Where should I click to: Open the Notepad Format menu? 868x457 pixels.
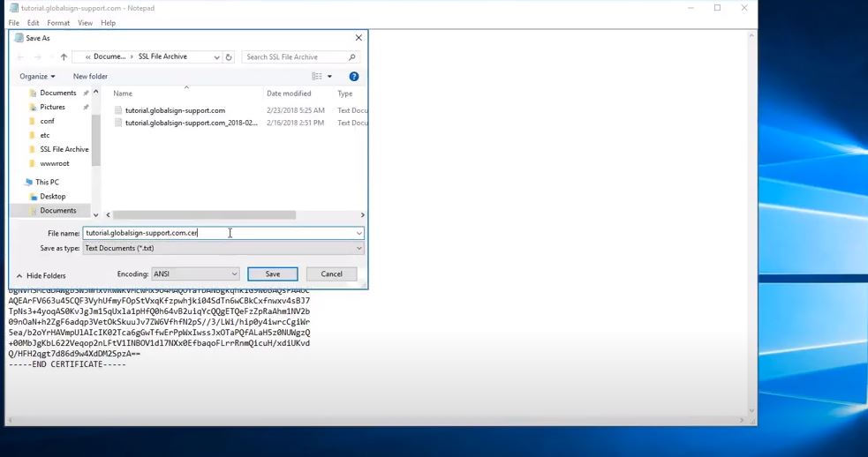(x=58, y=23)
